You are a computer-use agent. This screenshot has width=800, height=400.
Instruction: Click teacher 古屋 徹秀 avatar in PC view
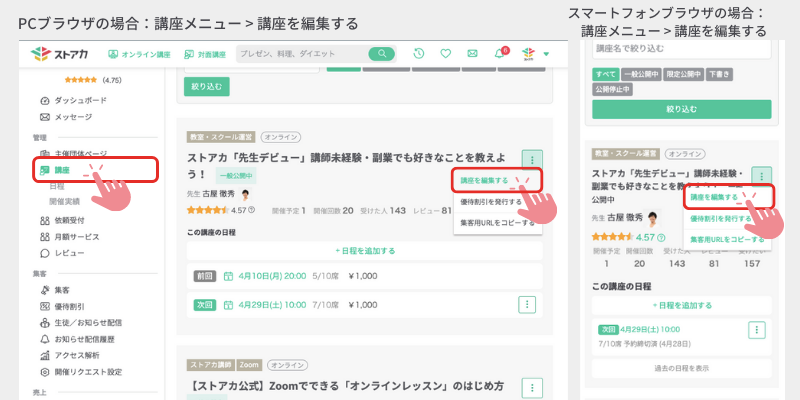pyautogui.click(x=245, y=194)
